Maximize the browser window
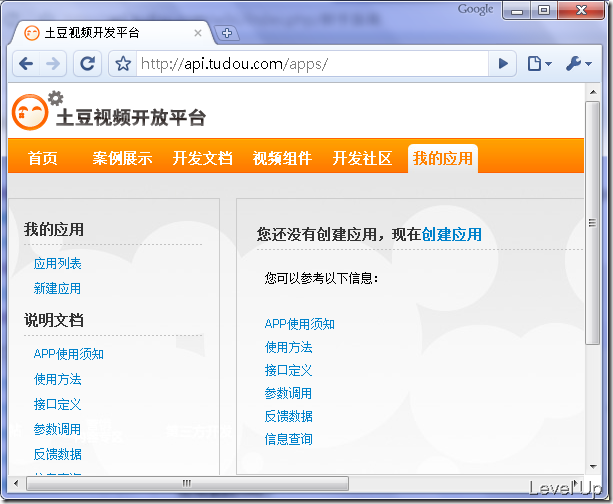 coord(544,11)
